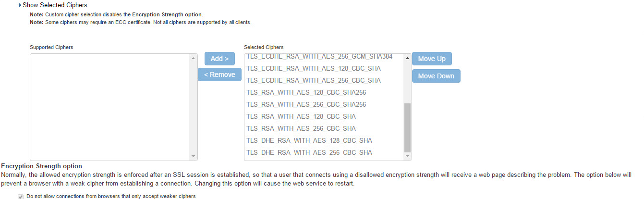Click the Supported Ciphers scroll up arrow
The height and width of the screenshot is (199, 644).
pos(194,58)
